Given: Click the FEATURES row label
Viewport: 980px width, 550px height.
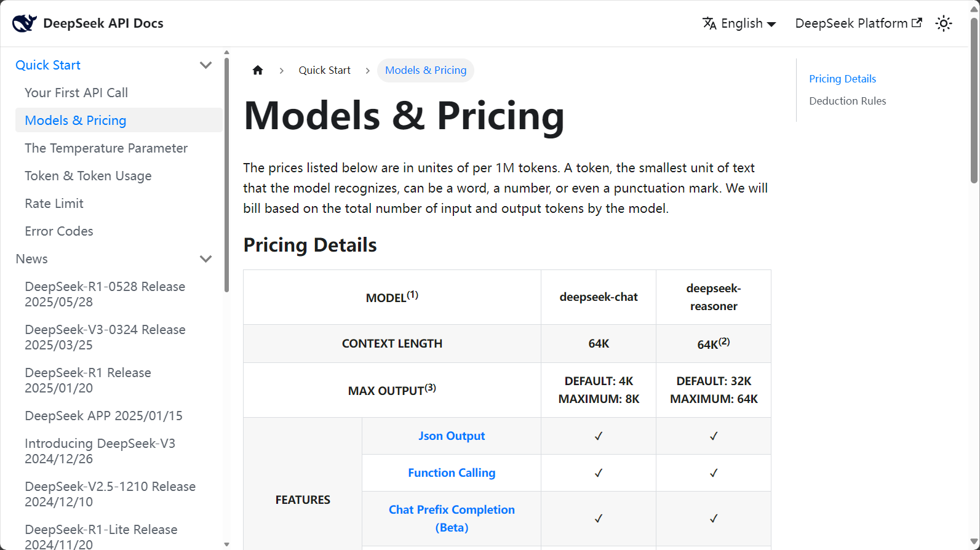Looking at the screenshot, I should tap(303, 500).
